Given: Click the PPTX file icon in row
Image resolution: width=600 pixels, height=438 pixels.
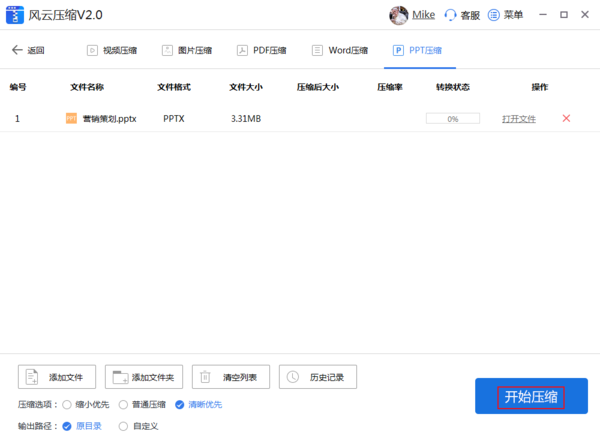Looking at the screenshot, I should pyautogui.click(x=71, y=119).
